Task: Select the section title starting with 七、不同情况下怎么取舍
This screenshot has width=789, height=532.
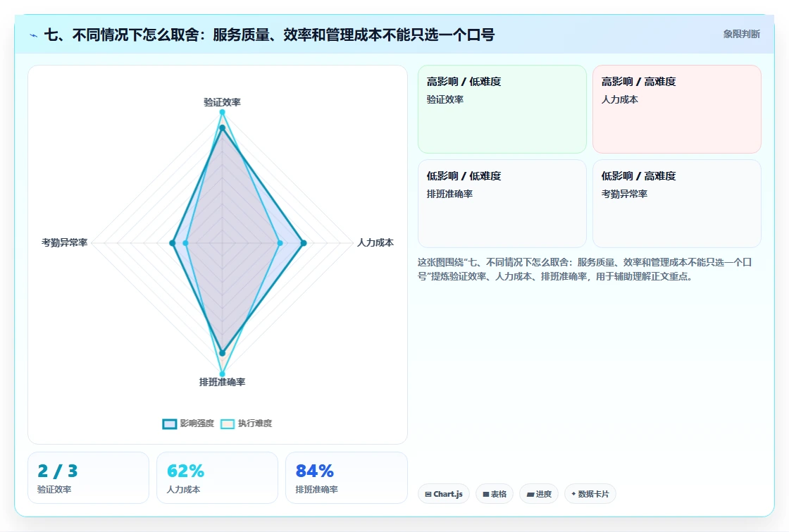Action: [269, 35]
